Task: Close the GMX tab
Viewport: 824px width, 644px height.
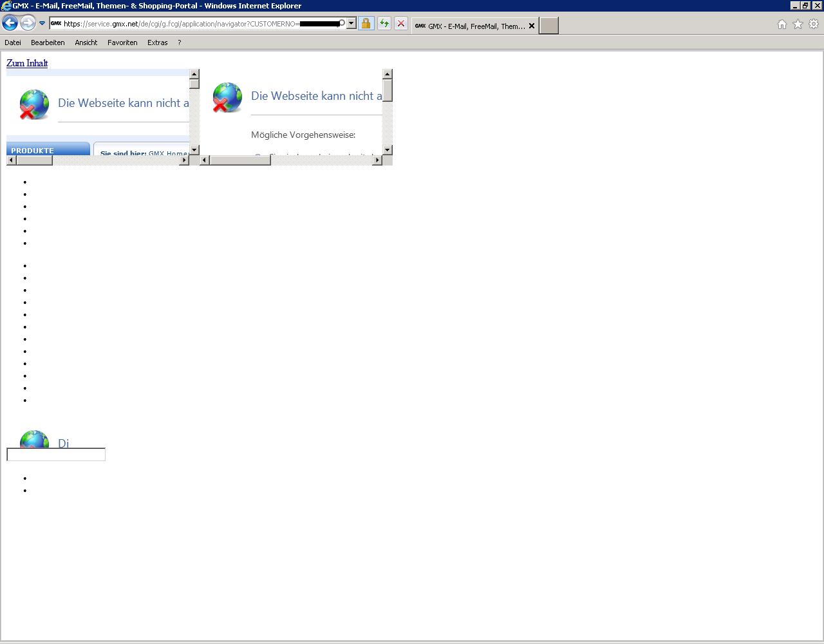Action: pos(532,26)
